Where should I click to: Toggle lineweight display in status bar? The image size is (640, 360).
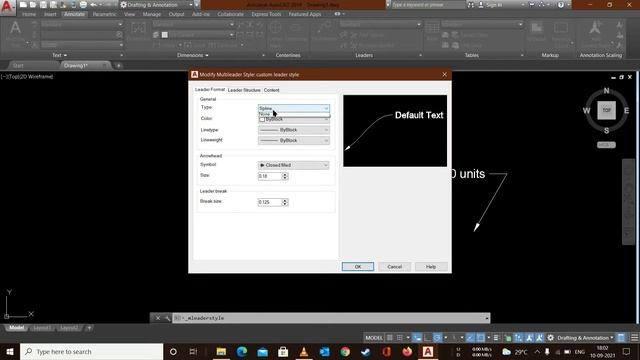(x=496, y=338)
